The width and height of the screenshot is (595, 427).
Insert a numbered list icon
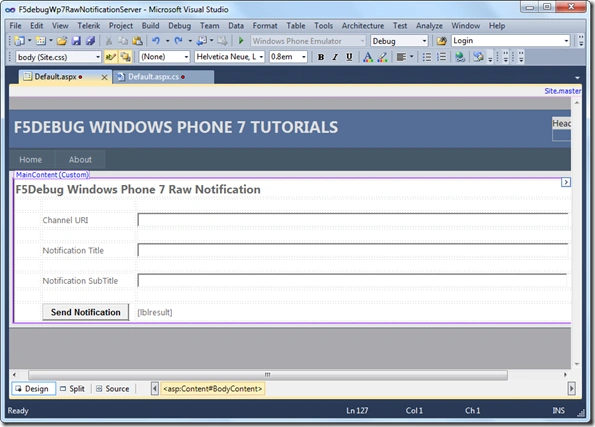[441, 57]
